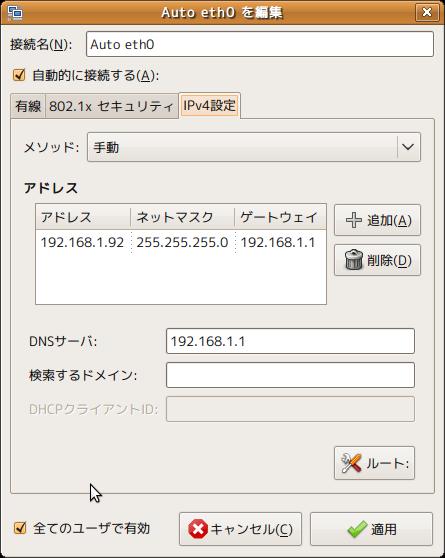Image resolution: width=445 pixels, height=558 pixels.
Task: Click the trash can icon on 削除 button
Action: coord(354,260)
